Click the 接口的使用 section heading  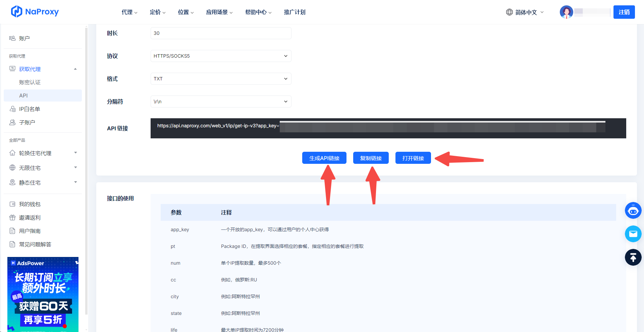120,198
